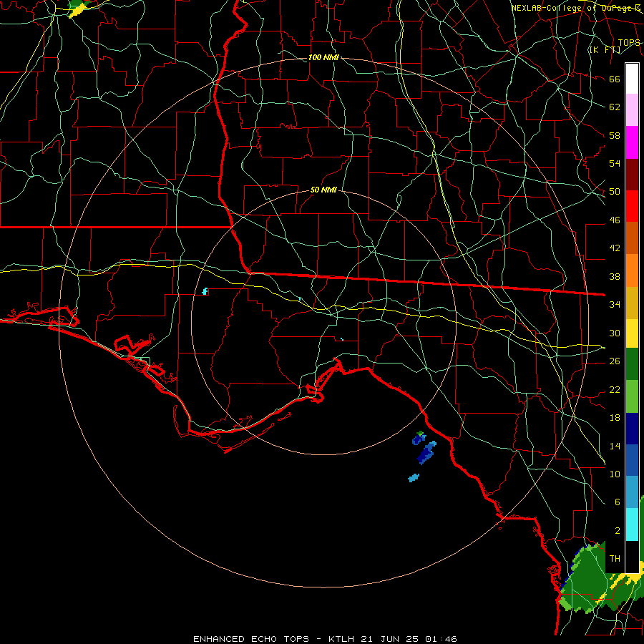This screenshot has height=644, width=644.
Task: Click the 42 legend value
Action: pos(615,248)
